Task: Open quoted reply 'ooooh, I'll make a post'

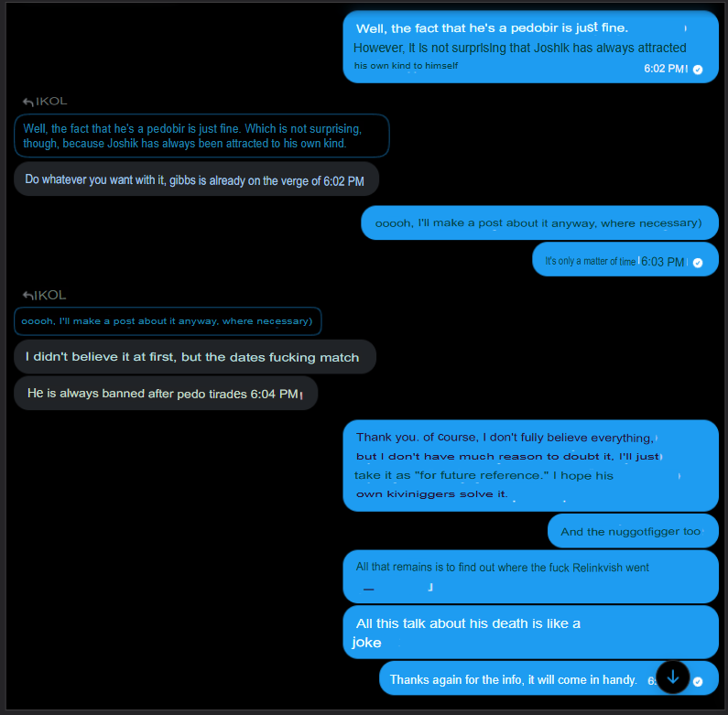Action: tap(168, 321)
